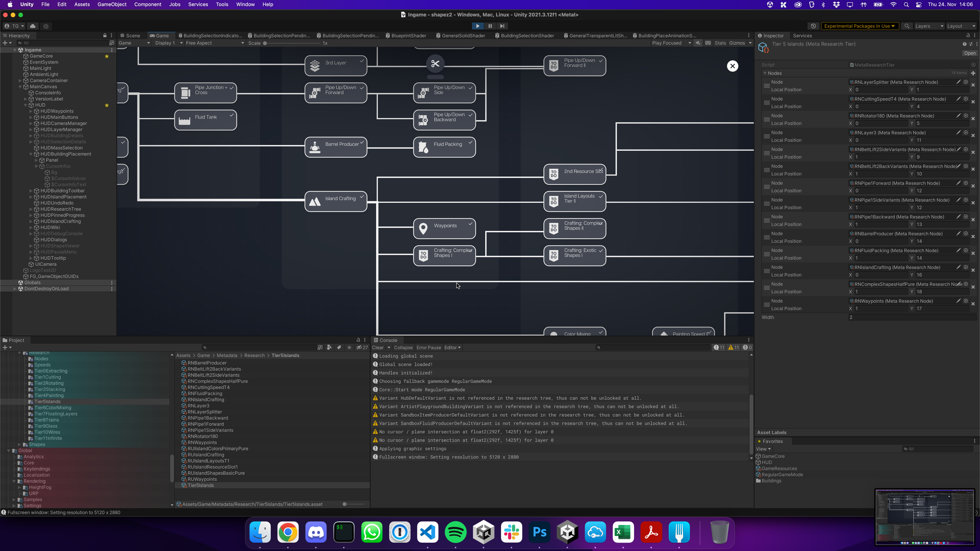Open the Window menu

(x=245, y=4)
